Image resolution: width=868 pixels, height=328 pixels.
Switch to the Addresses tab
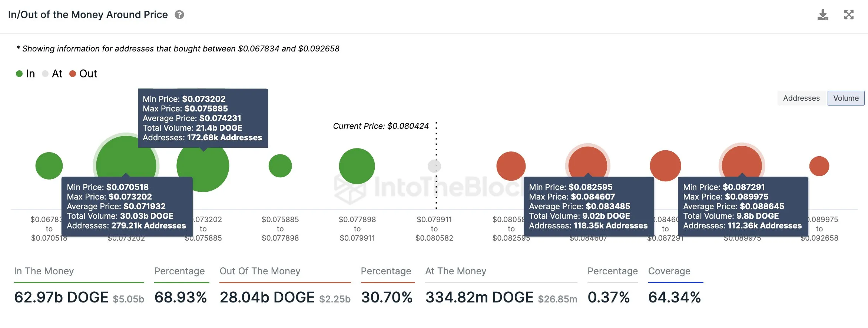[x=801, y=98]
